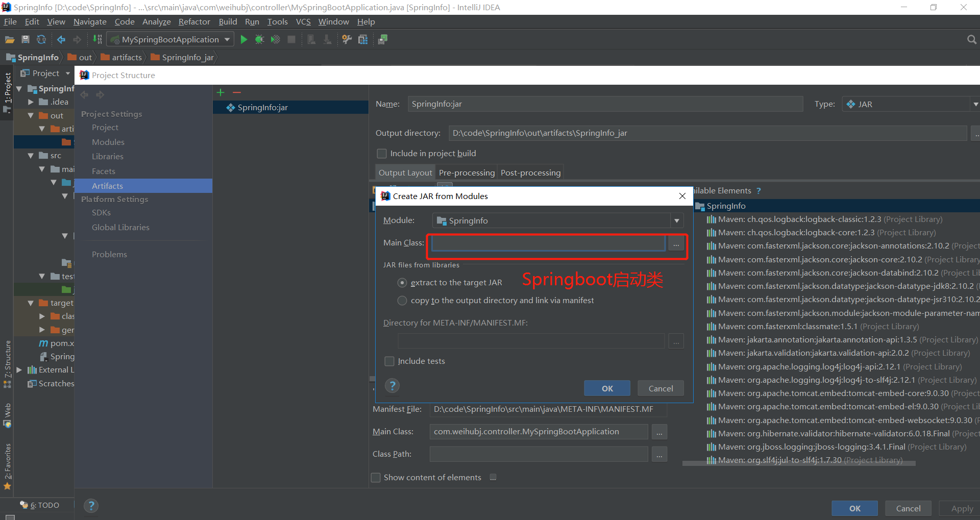
Task: Click the question mark beside Available Elements
Action: tap(758, 191)
